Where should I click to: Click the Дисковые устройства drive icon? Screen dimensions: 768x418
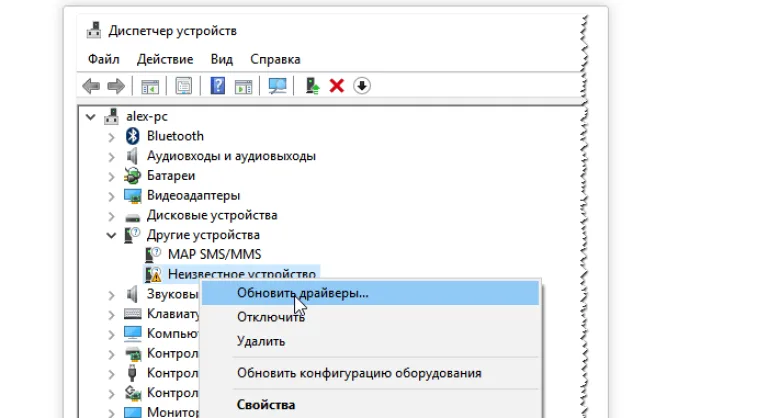[132, 217]
